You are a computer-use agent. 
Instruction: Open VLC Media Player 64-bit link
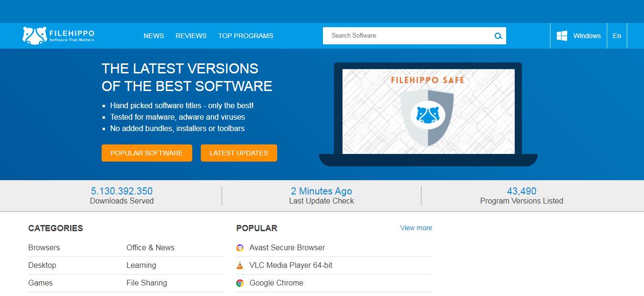[x=291, y=265]
